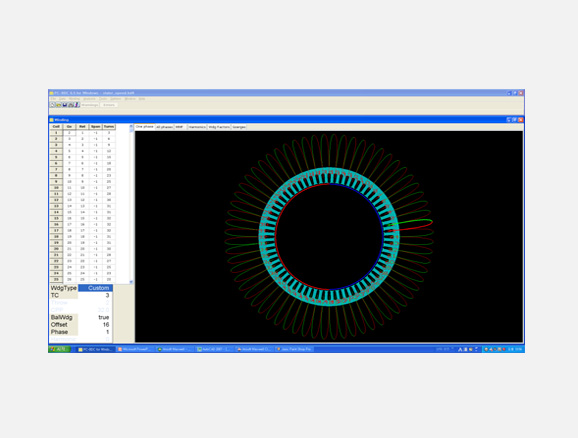This screenshot has width=578, height=438.
Task: Open the Errors button in toolbar
Action: click(x=109, y=105)
